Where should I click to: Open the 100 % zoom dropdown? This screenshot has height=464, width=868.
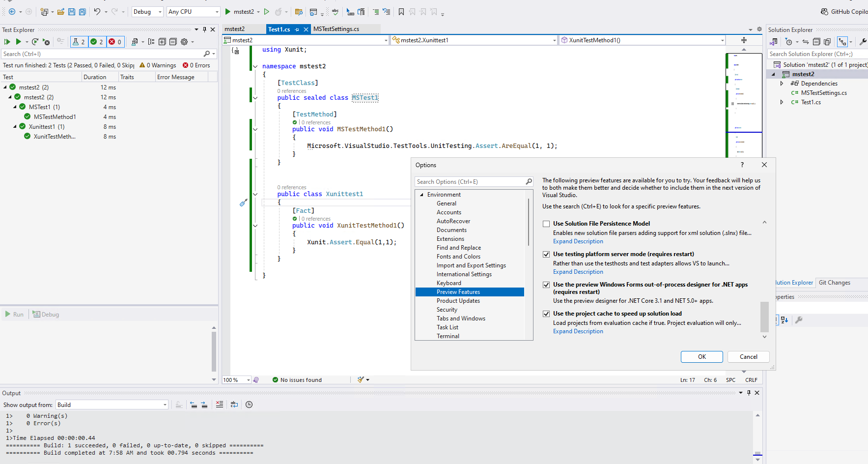[x=237, y=380]
